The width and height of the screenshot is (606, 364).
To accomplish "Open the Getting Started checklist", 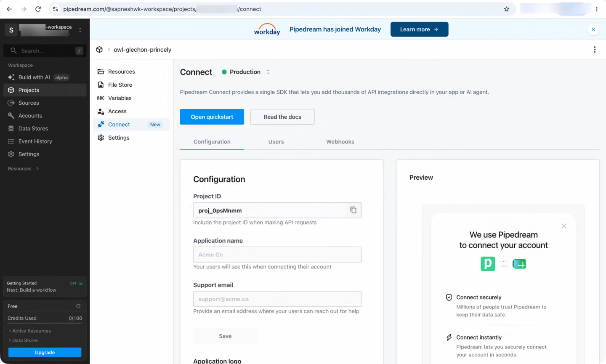I will click(x=45, y=287).
